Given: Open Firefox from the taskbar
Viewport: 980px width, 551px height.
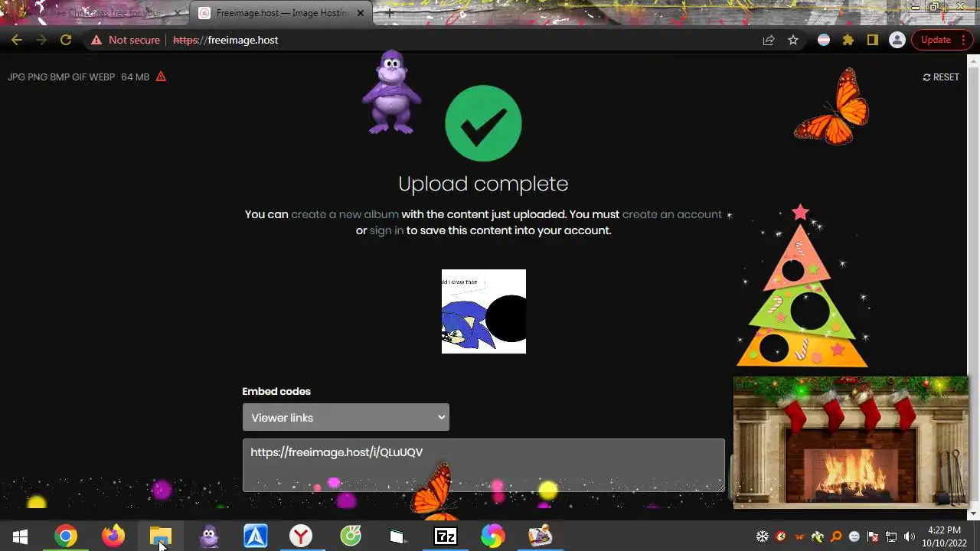Looking at the screenshot, I should [113, 536].
